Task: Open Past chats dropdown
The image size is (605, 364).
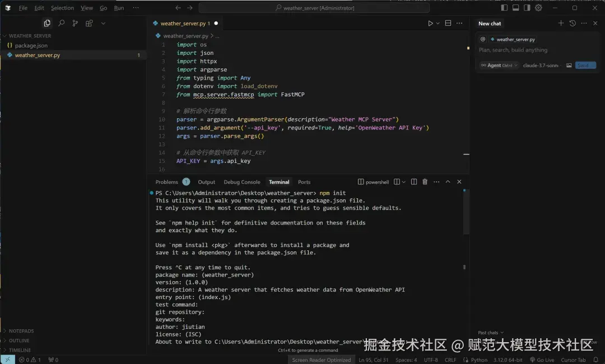Action: pos(490,333)
